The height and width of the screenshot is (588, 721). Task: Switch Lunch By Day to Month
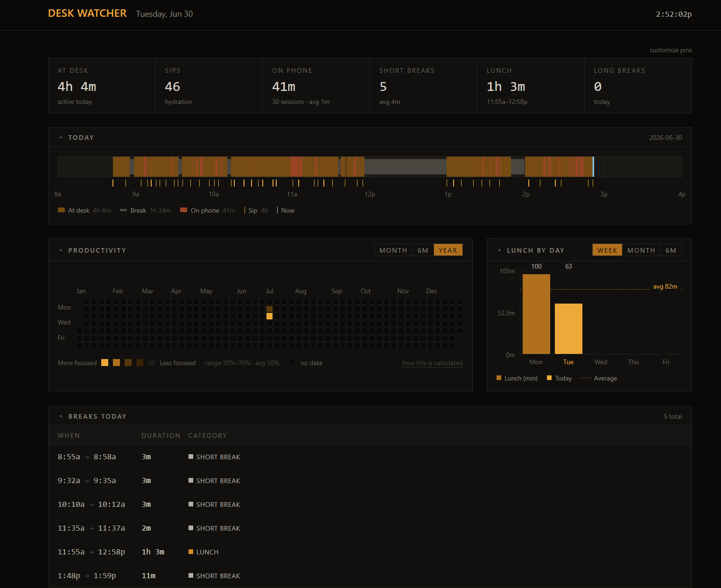click(641, 250)
